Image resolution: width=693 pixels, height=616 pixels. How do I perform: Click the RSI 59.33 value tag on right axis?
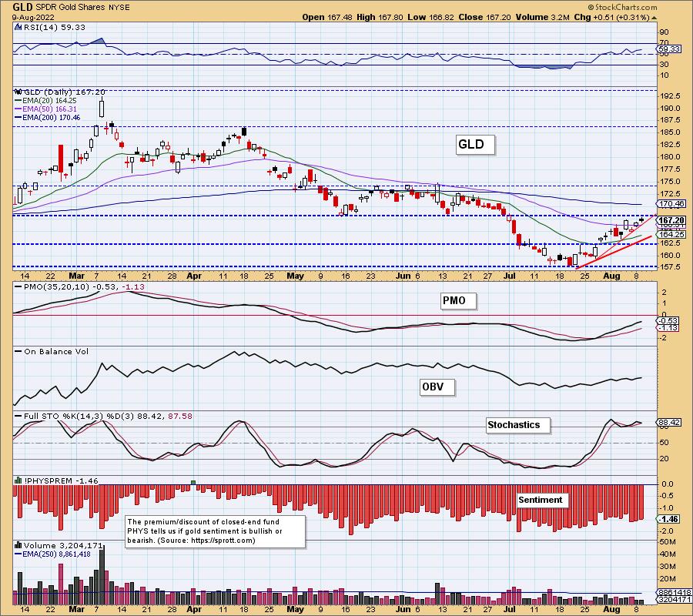pyautogui.click(x=670, y=49)
